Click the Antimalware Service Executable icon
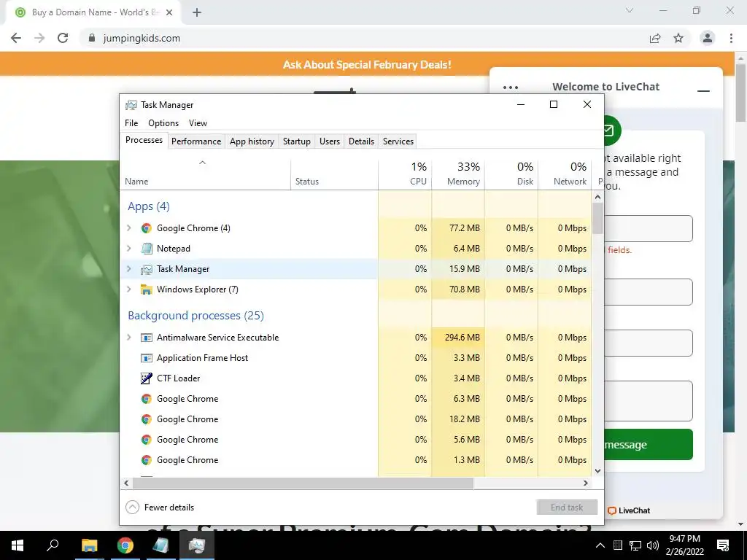747x560 pixels. click(146, 338)
